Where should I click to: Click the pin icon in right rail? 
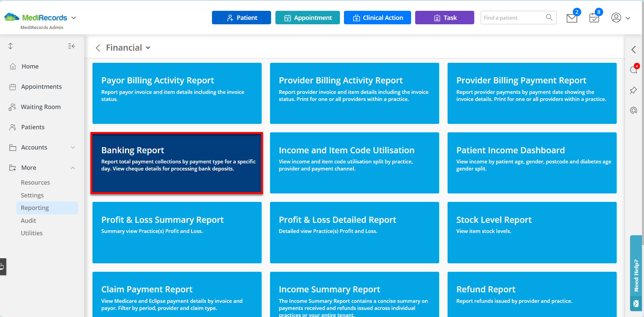[634, 90]
